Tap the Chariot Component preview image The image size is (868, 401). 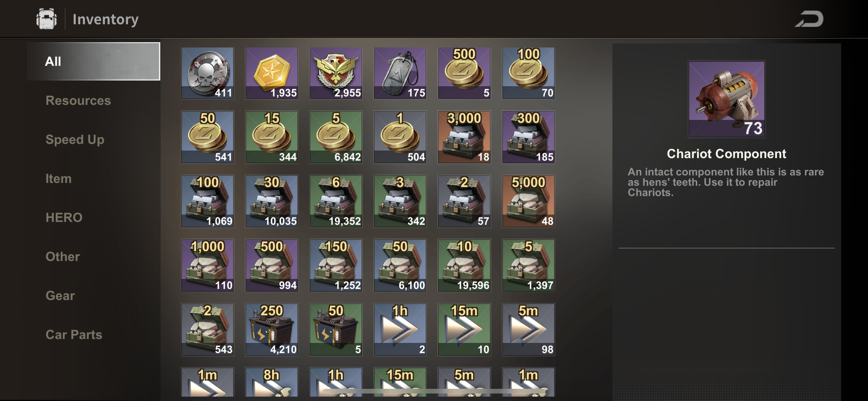[x=726, y=99]
